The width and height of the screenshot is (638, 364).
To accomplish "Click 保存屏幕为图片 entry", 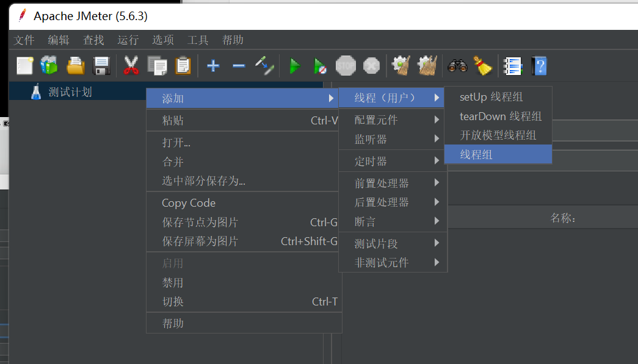I will click(244, 241).
